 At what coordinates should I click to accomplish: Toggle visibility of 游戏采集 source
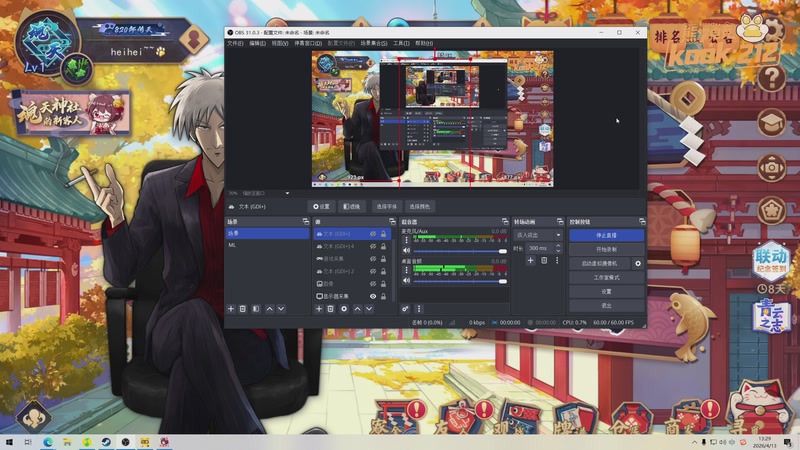[x=373, y=259]
